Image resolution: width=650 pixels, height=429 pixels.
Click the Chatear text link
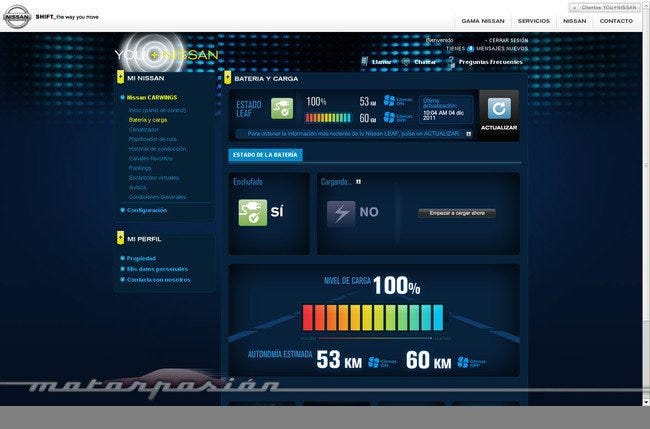tap(425, 62)
